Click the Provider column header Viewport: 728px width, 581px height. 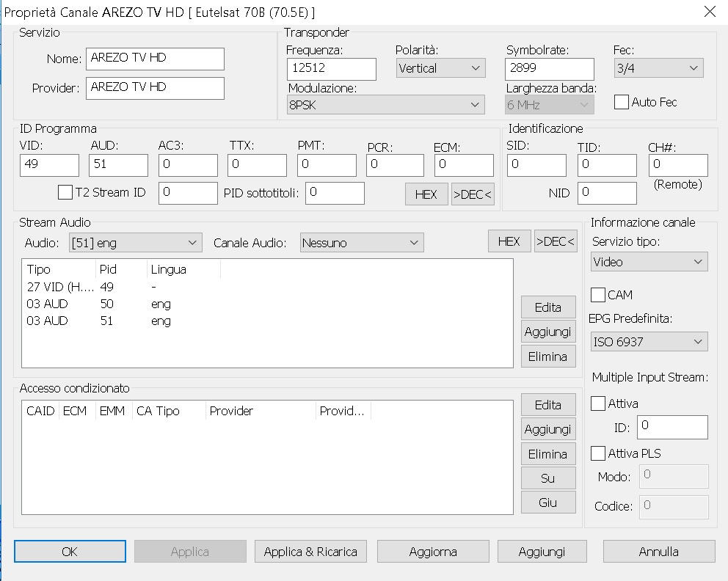point(261,411)
